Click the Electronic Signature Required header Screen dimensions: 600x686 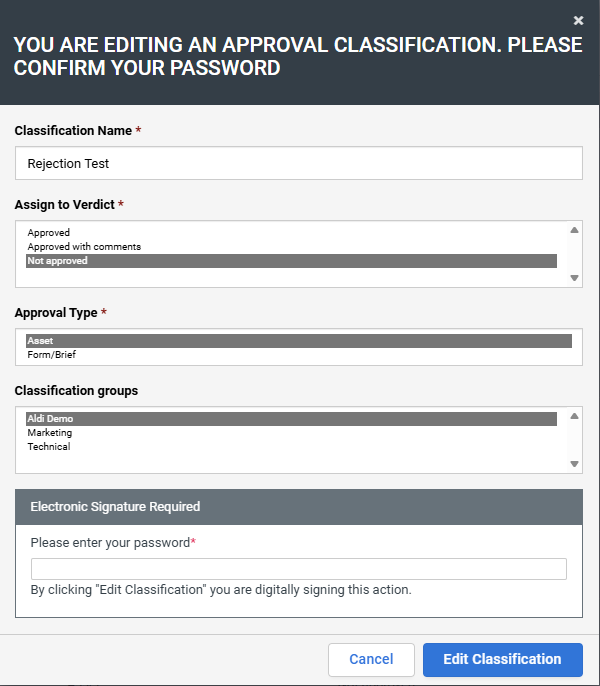(115, 507)
